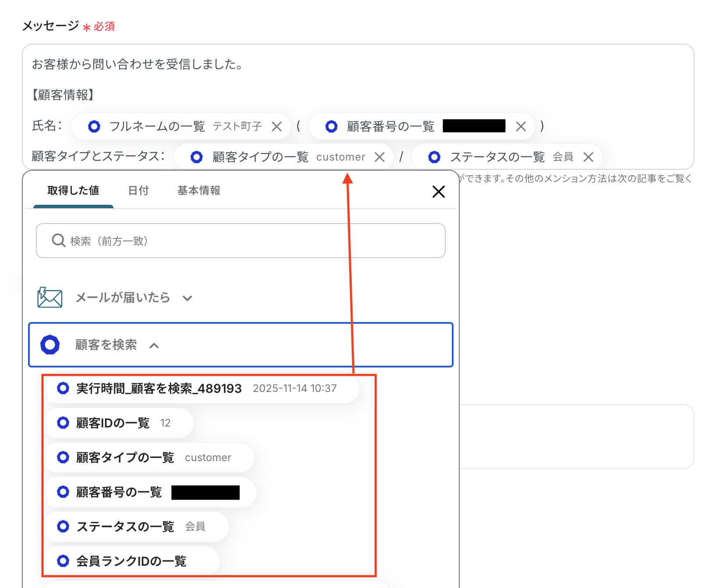
Task: Click the お客様から問い合わせを受信しました。 message line
Action: (137, 64)
